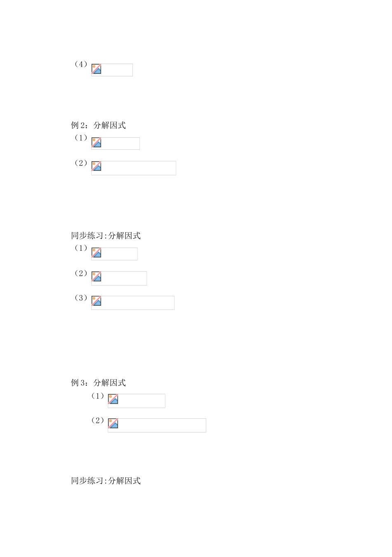Click the (4) label at the page top

[81, 64]
